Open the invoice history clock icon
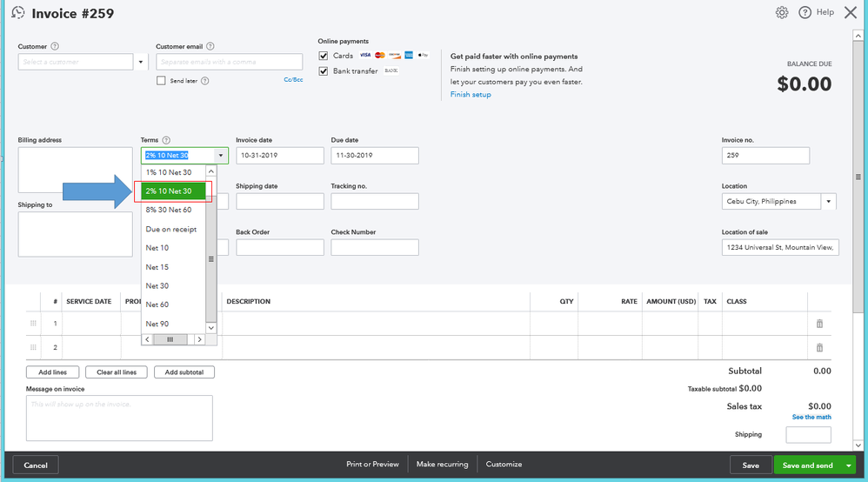Screen dimensions: 868x482 click(x=18, y=12)
